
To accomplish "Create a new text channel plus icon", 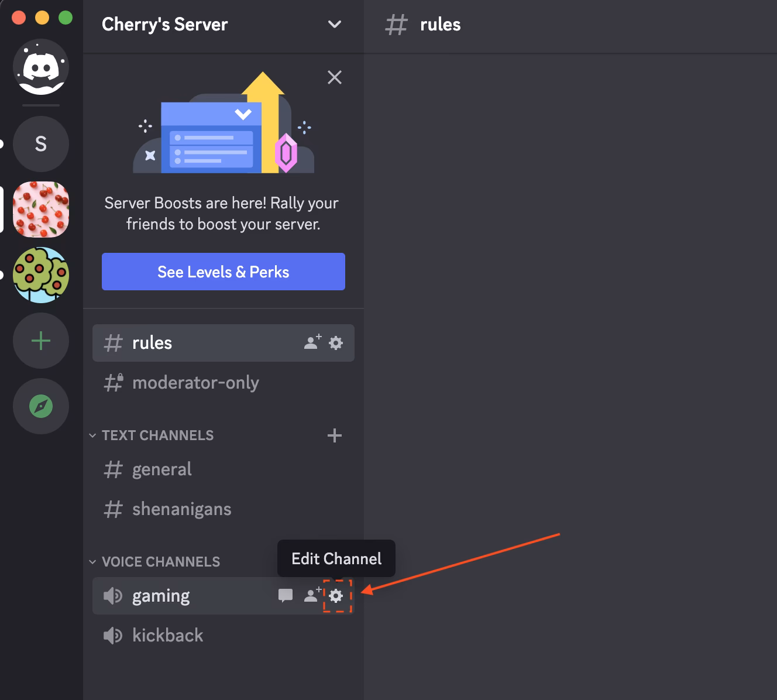I will [x=335, y=435].
